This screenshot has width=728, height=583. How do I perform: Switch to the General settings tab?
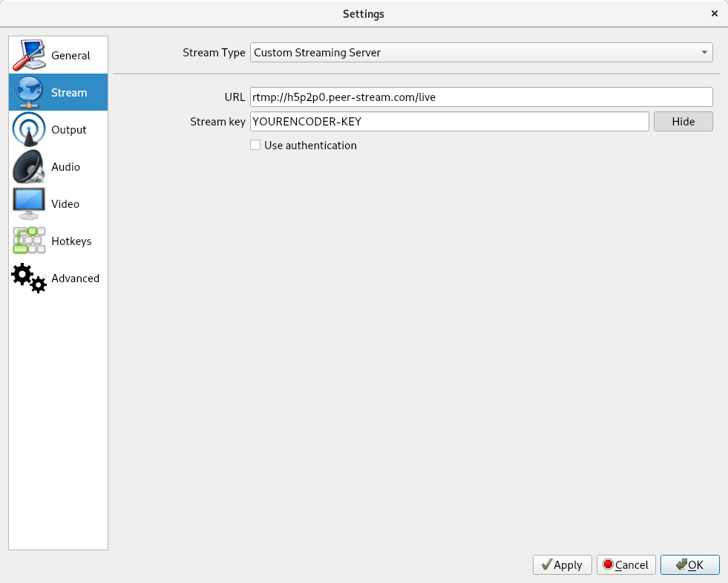(72, 55)
